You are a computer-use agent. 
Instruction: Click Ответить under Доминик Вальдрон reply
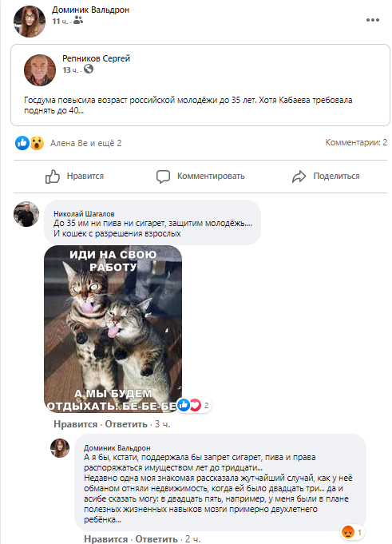[156, 538]
